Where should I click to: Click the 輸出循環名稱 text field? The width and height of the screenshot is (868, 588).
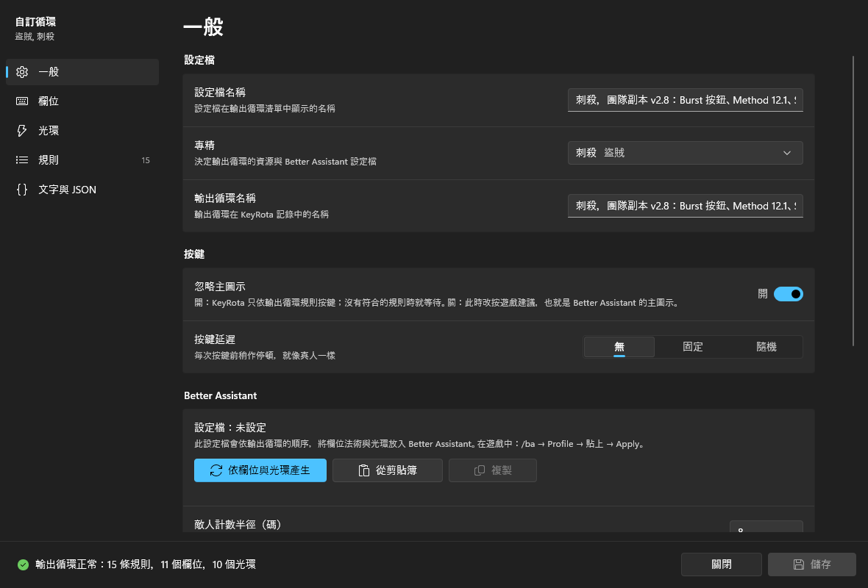click(x=685, y=206)
